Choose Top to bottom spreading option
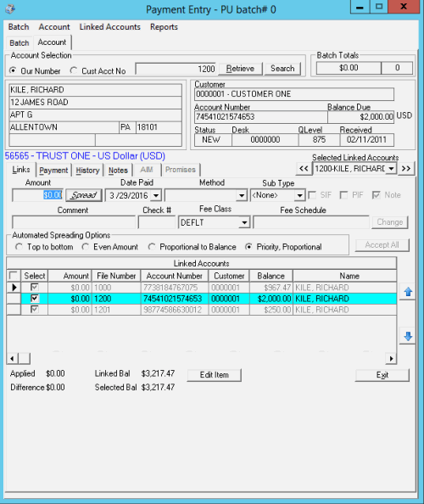Screen dimensions: 424x504 click(20, 247)
